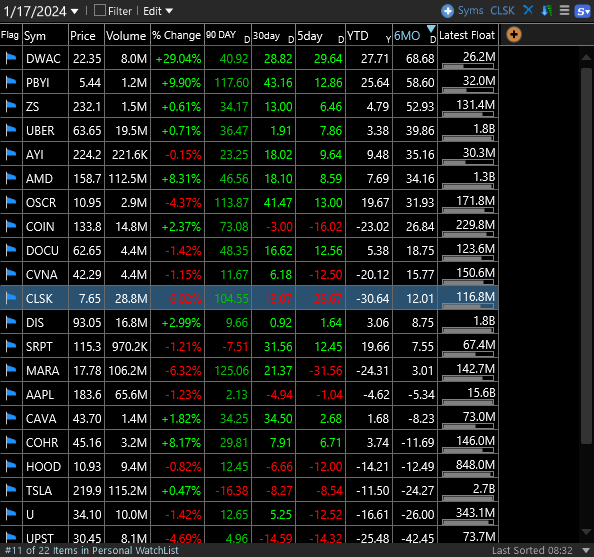
Task: Add column with the orange plus icon
Action: [514, 35]
